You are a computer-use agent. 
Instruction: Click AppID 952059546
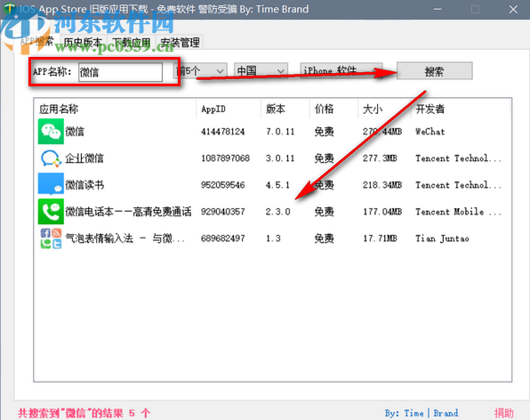click(222, 184)
